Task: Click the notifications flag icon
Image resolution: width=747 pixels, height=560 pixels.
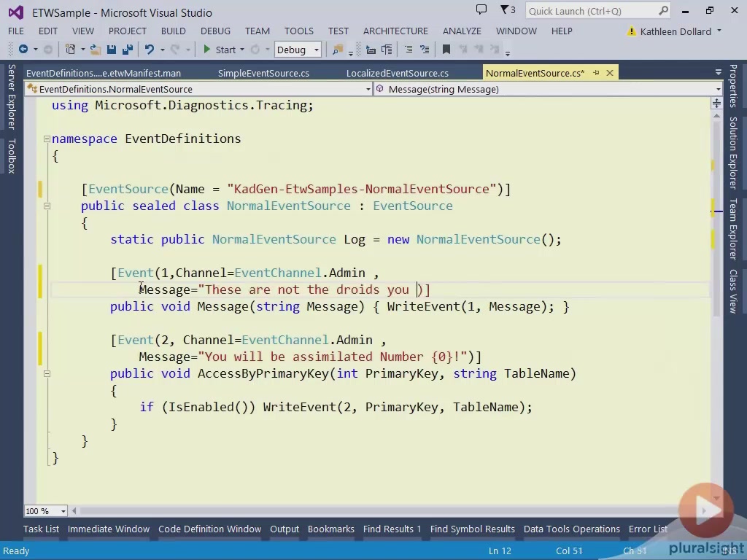Action: click(x=505, y=10)
